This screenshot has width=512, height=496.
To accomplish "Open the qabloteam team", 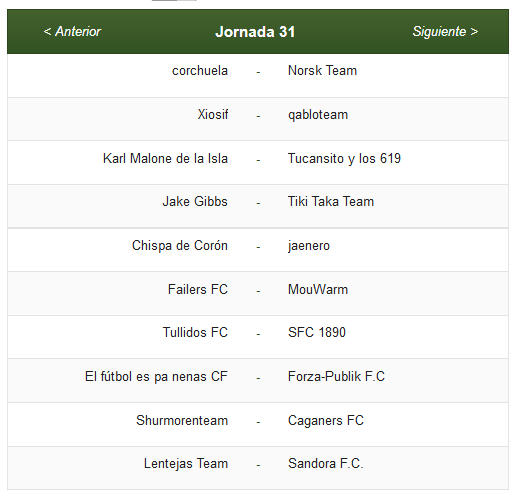I will pos(318,115).
